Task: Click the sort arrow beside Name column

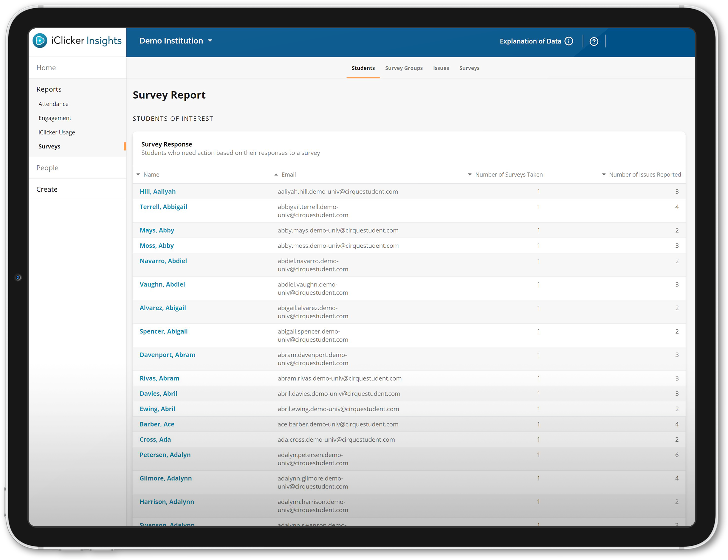Action: 138,174
